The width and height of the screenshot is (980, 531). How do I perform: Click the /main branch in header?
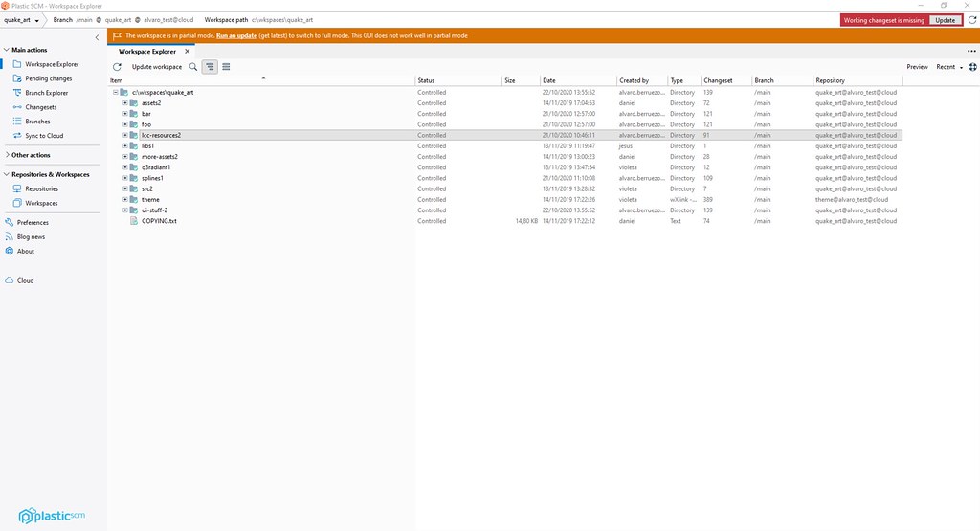[84, 20]
